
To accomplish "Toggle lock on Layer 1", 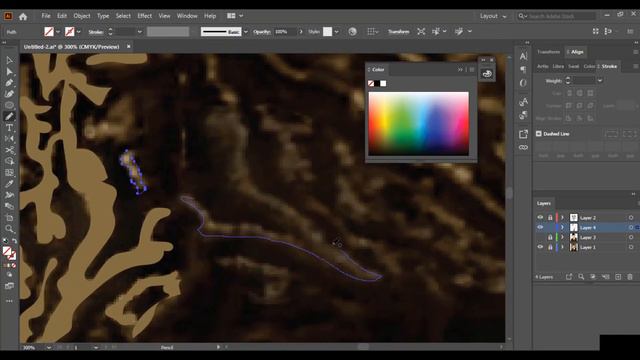I will coord(550,247).
